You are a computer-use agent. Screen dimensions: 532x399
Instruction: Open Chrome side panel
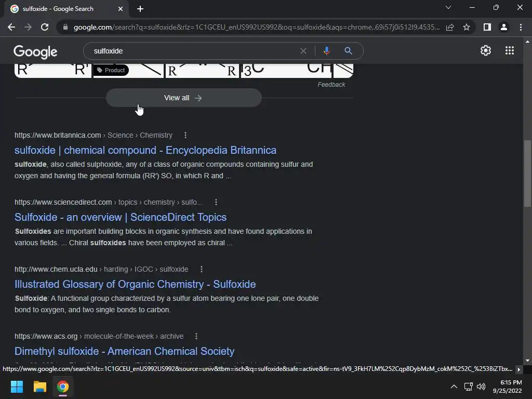pyautogui.click(x=487, y=27)
